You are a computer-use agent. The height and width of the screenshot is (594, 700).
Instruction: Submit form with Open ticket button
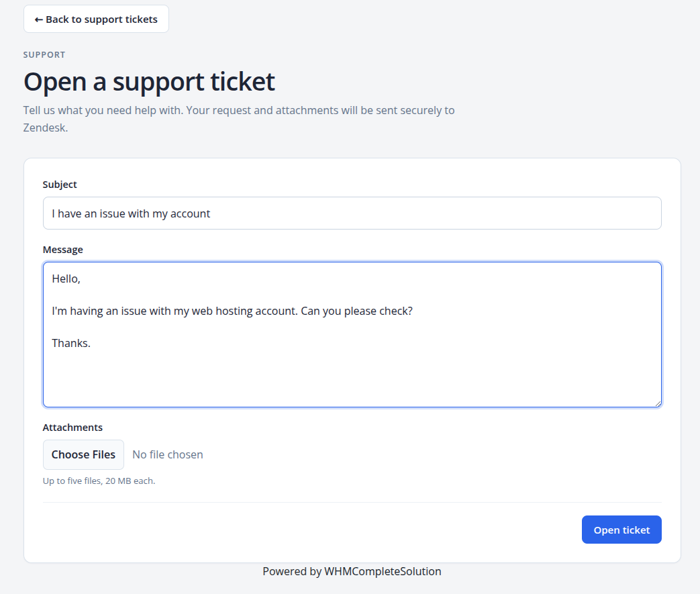(x=621, y=530)
